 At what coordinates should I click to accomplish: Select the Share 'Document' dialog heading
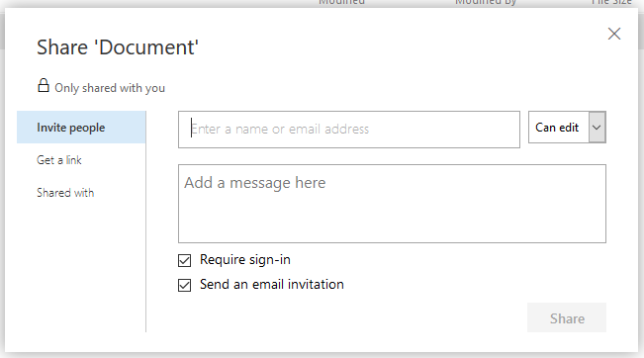[118, 47]
